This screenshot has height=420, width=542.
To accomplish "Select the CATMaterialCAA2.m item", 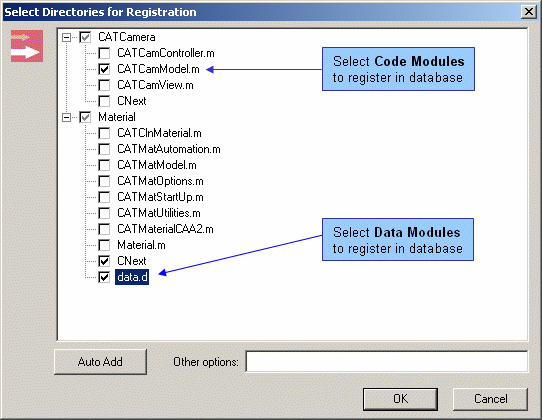I will tap(165, 229).
